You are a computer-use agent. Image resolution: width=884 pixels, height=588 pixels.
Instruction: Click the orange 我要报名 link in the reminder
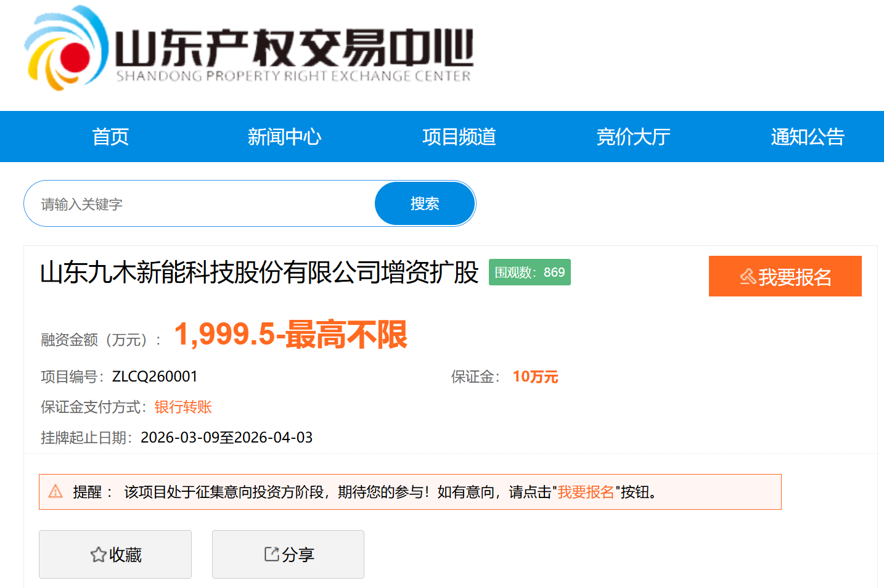point(586,492)
